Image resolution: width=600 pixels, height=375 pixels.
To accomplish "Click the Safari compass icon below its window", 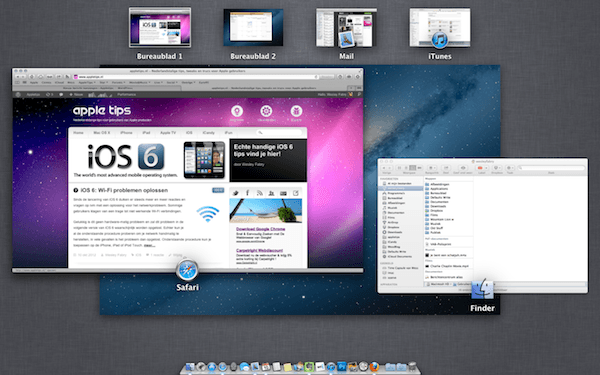I will [x=187, y=270].
